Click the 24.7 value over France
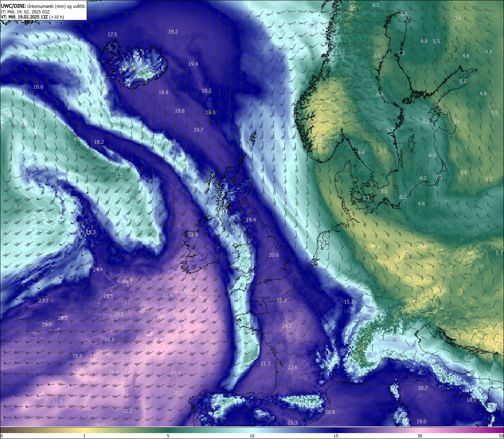The width and height of the screenshot is (504, 439). [x=287, y=326]
